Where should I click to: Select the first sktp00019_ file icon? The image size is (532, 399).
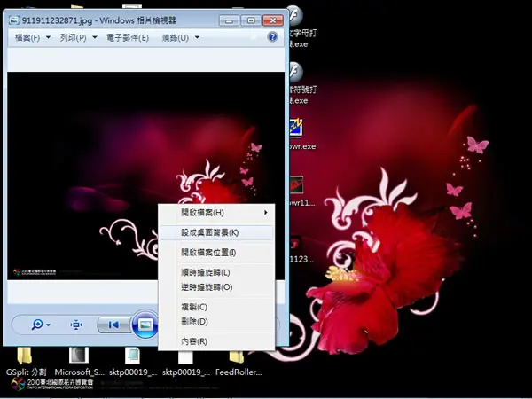coord(133,363)
